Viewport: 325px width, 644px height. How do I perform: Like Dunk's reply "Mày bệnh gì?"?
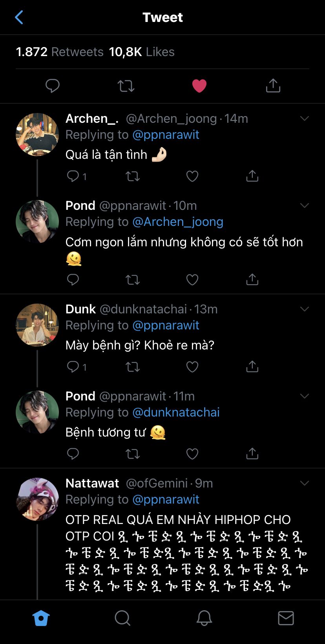[192, 367]
